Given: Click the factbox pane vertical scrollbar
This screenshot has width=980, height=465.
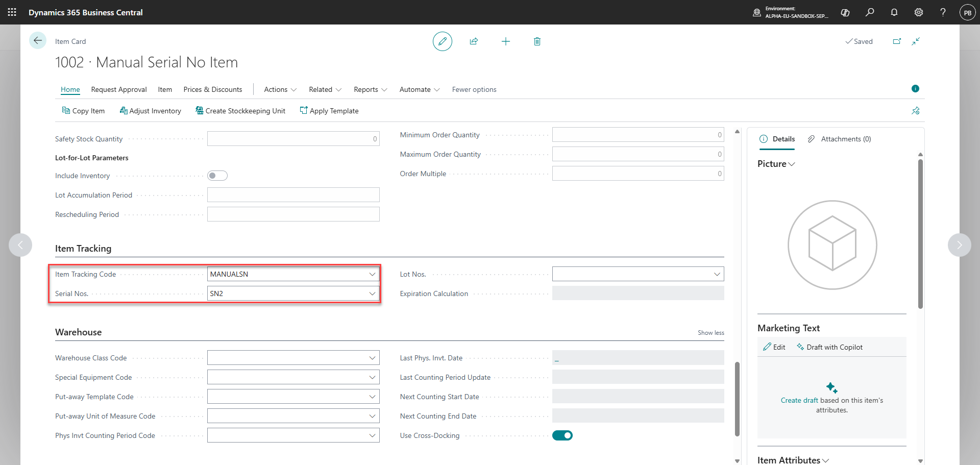Looking at the screenshot, I should [x=920, y=234].
